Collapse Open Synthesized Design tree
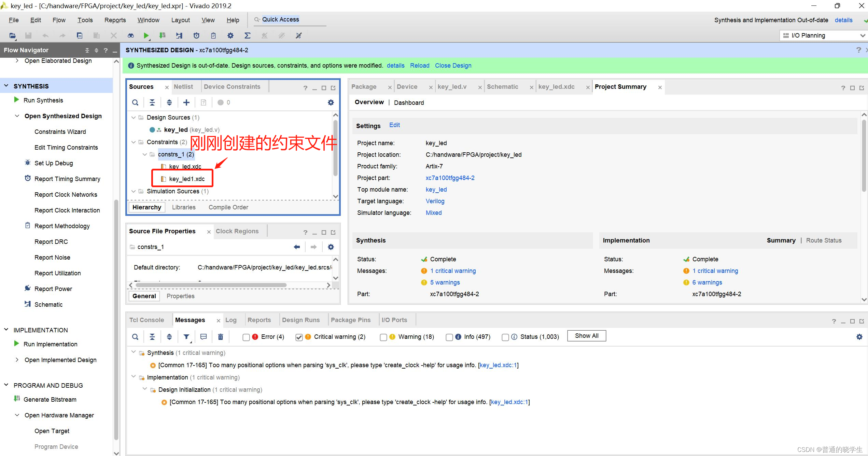The image size is (868, 456). (17, 116)
